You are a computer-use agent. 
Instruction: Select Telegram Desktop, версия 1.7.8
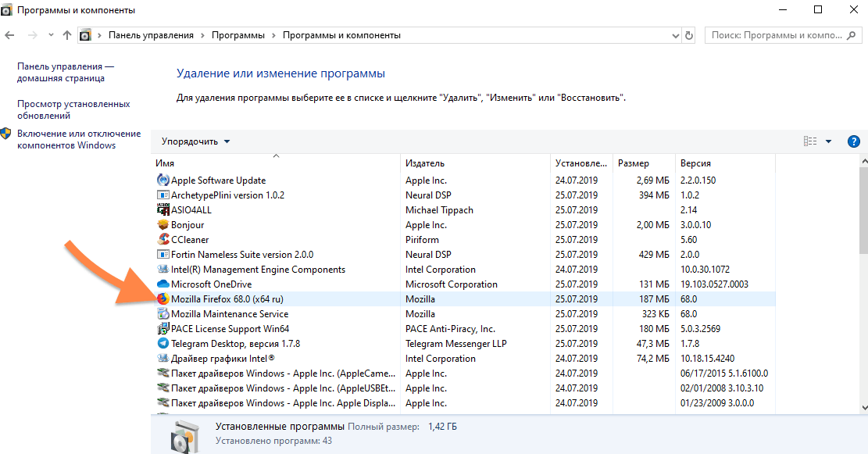coord(235,344)
